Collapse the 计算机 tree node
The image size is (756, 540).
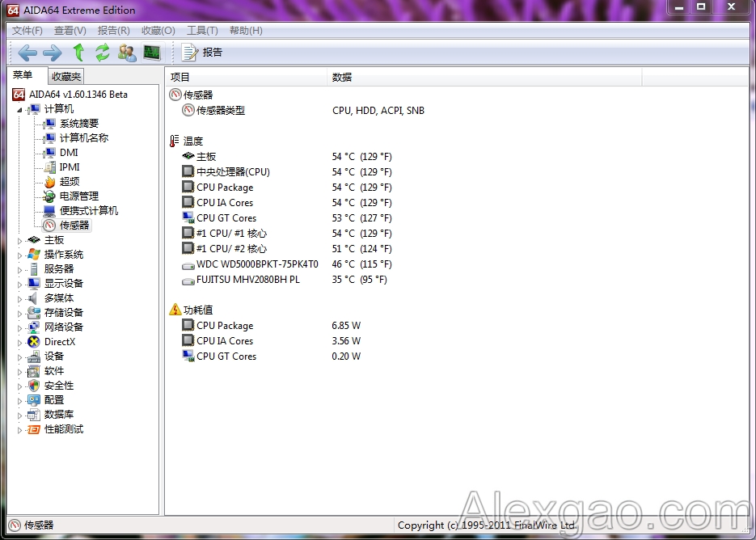click(x=19, y=110)
